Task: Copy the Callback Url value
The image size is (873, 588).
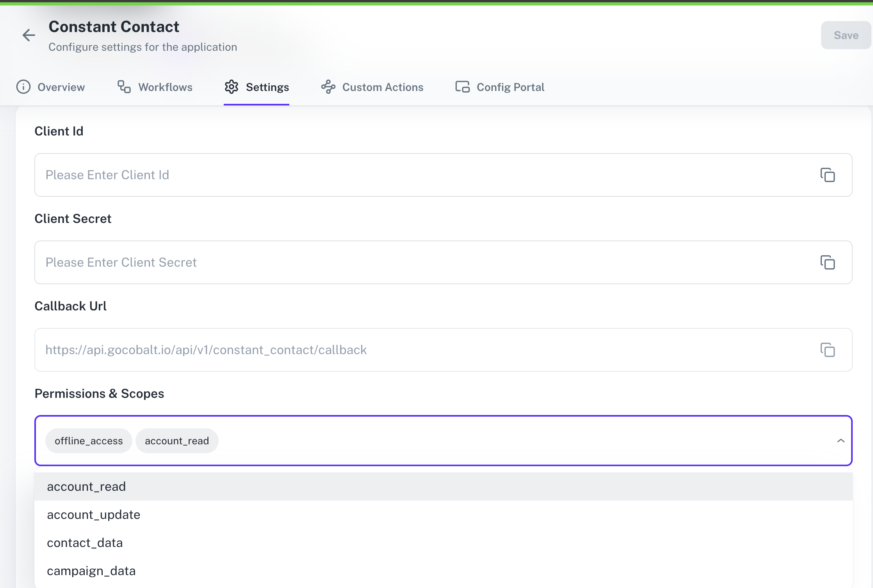Action: [828, 350]
